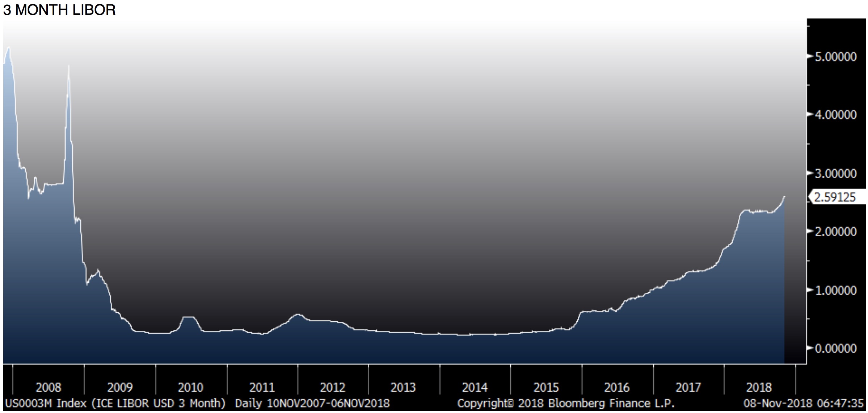
Task: Select the 2012 year marker
Action: coord(333,388)
